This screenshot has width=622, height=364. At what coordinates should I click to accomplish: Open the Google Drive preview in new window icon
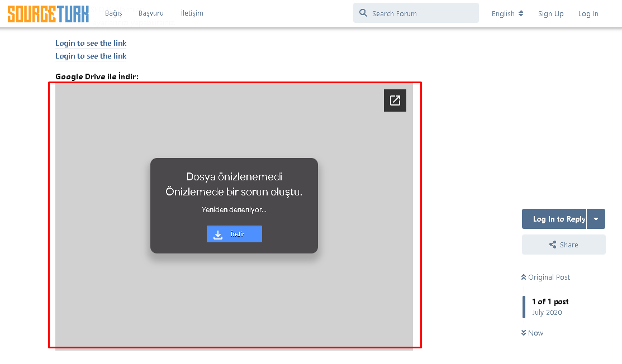click(395, 100)
